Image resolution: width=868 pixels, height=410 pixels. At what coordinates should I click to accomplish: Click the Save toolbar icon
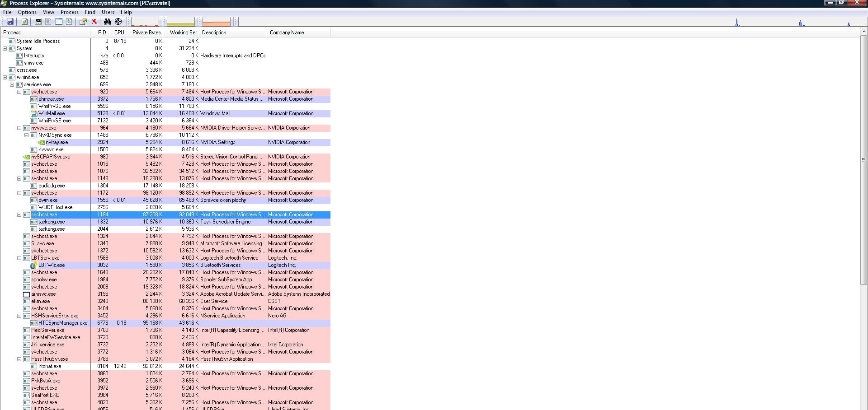tap(10, 22)
